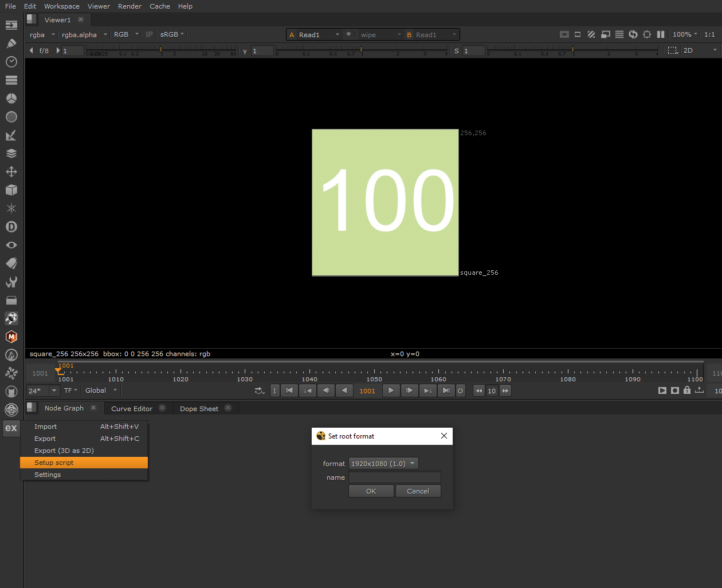Click the viewer refresh cycle icon
Viewport: 722px width, 588px height.
coord(633,34)
